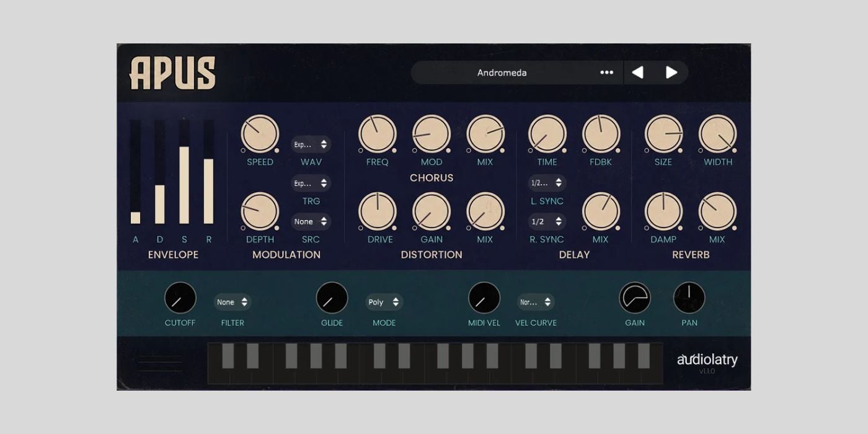Click the PAN knob

[x=689, y=298]
